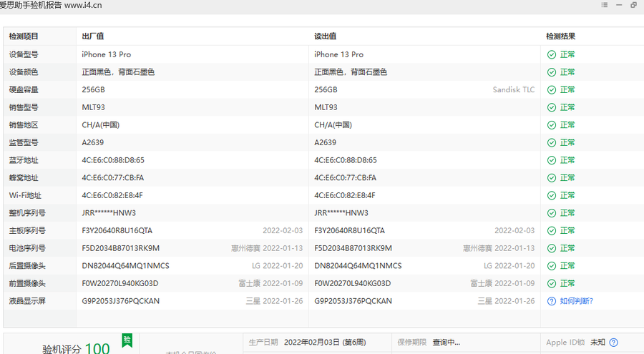Click read value A2639
Viewport: 644px width, 354px height.
tap(325, 142)
